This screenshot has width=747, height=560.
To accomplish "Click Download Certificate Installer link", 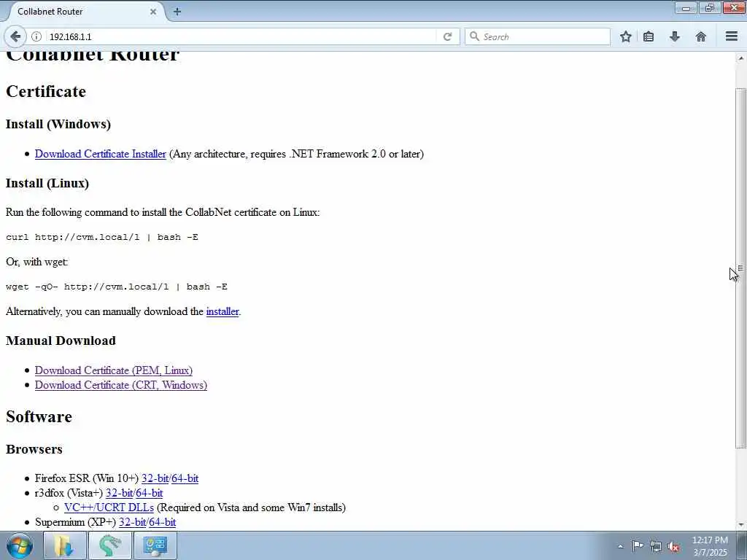I will (x=101, y=154).
